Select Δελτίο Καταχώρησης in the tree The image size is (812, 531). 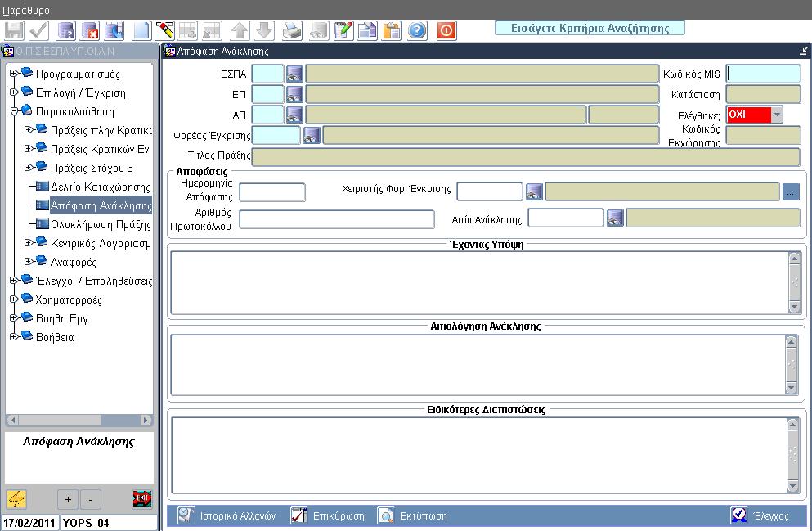tap(100, 187)
